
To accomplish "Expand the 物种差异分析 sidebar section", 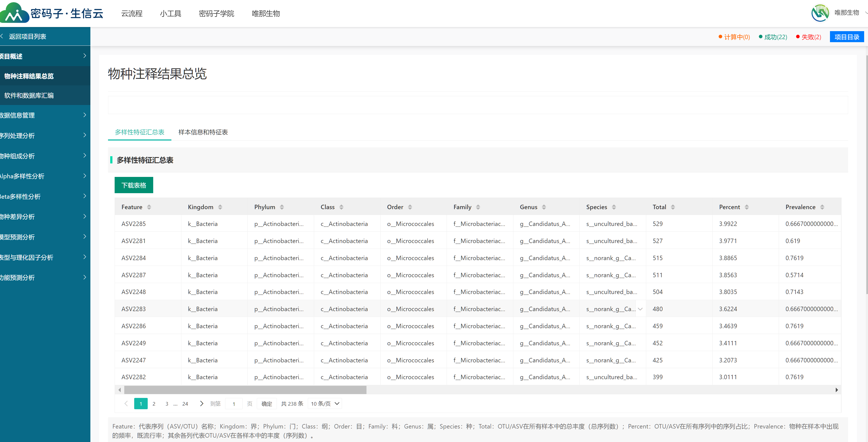I will click(44, 217).
